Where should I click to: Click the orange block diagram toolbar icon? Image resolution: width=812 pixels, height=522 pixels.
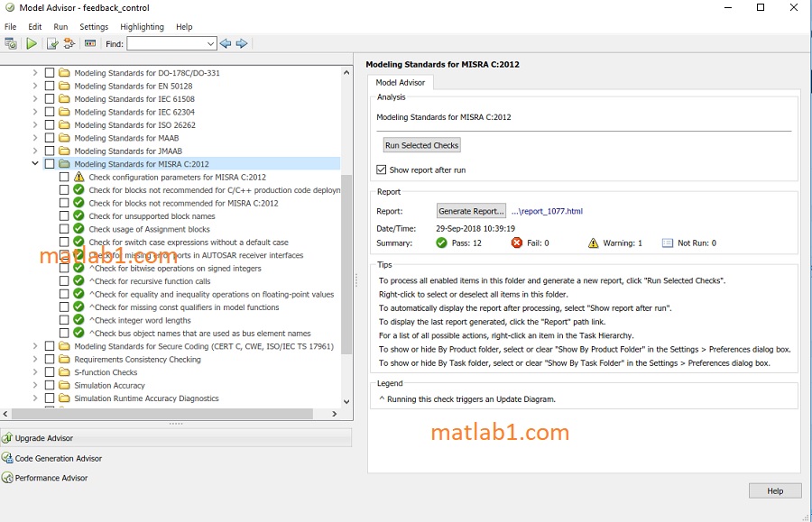[x=69, y=44]
